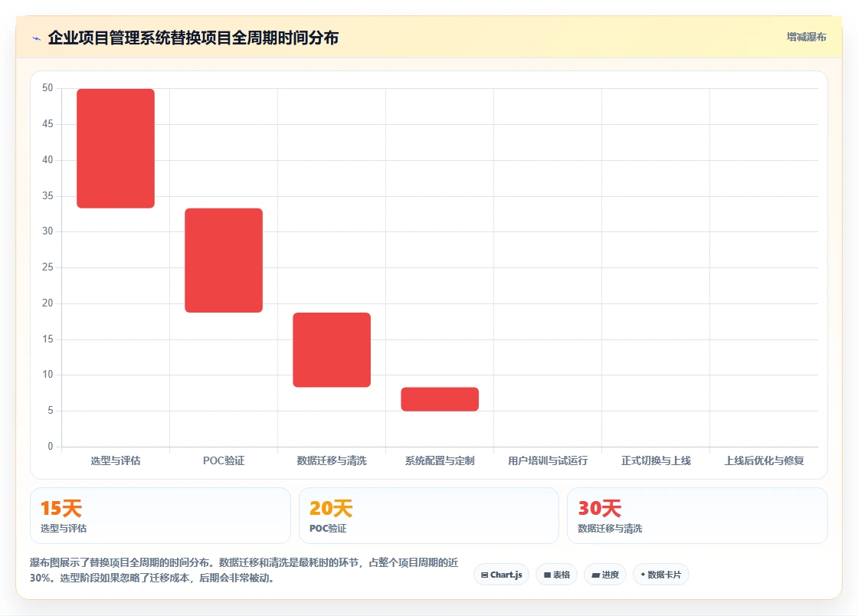Select the 进度 chip
Viewport: 858px width, 616px height.
pyautogui.click(x=605, y=575)
